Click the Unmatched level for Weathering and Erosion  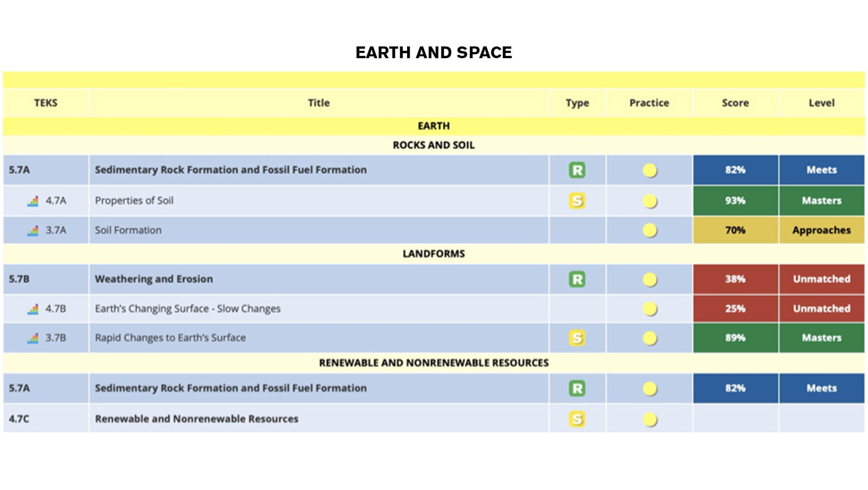[822, 279]
